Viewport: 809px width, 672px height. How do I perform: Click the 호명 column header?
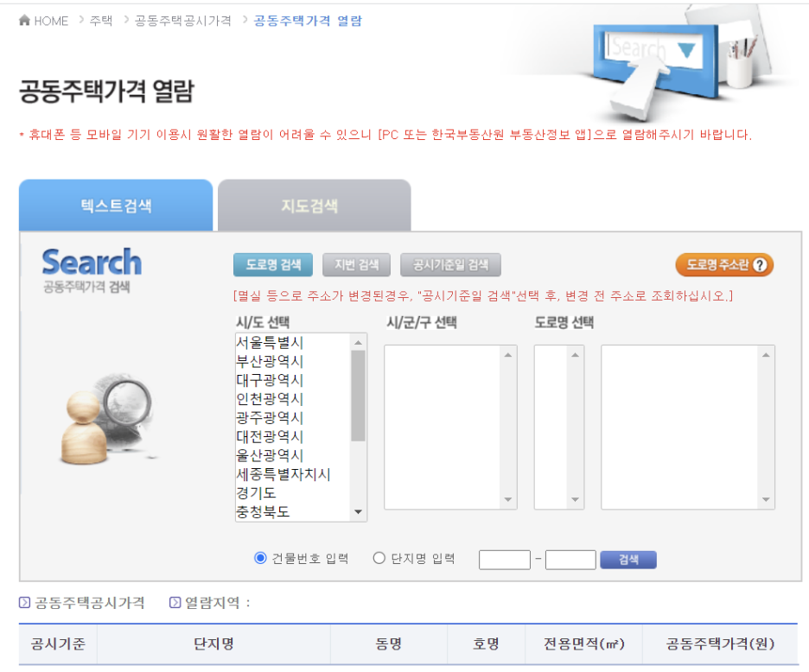(x=486, y=643)
